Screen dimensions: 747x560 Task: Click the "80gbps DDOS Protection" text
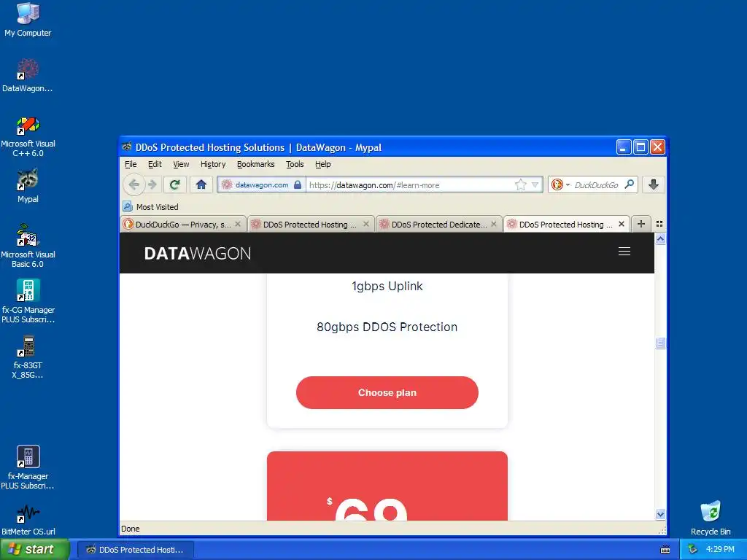click(x=387, y=327)
